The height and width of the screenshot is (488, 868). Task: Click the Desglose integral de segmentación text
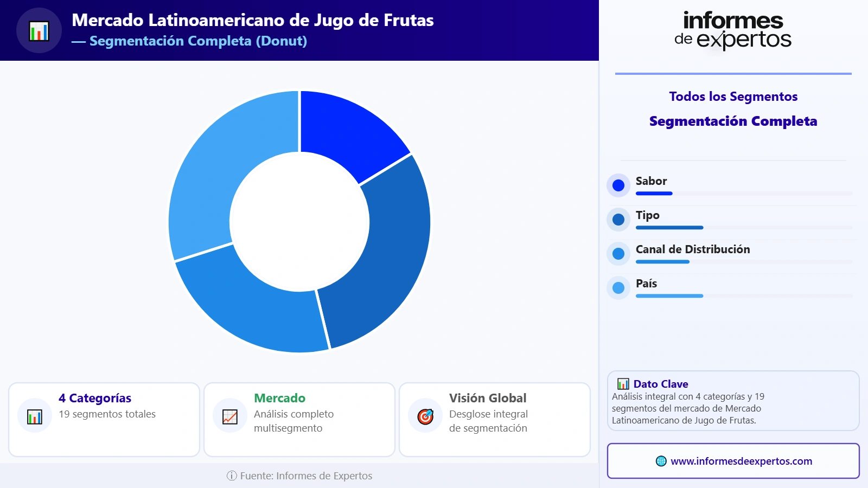[488, 421]
